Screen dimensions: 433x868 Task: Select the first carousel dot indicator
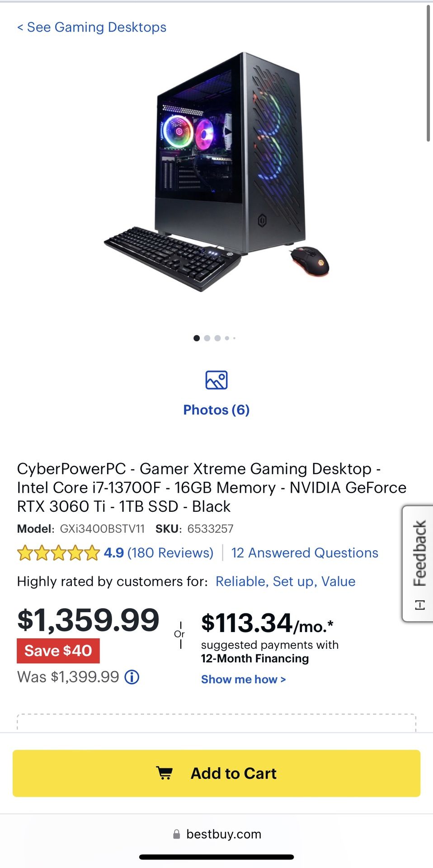coord(197,338)
